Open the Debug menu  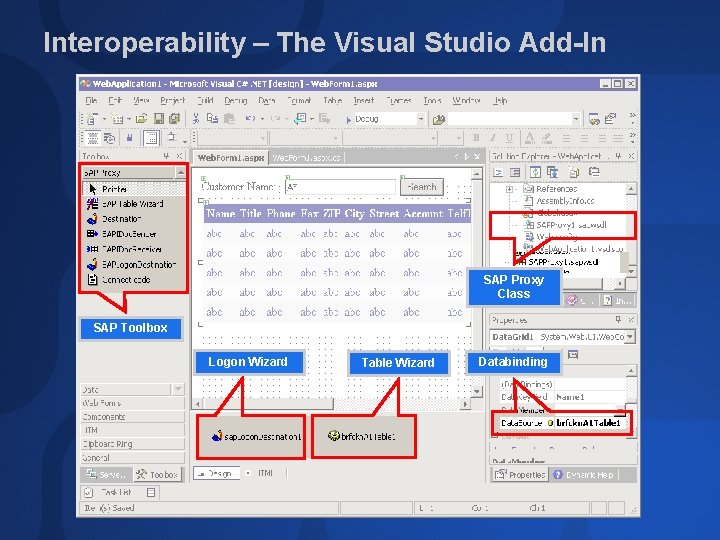(236, 101)
